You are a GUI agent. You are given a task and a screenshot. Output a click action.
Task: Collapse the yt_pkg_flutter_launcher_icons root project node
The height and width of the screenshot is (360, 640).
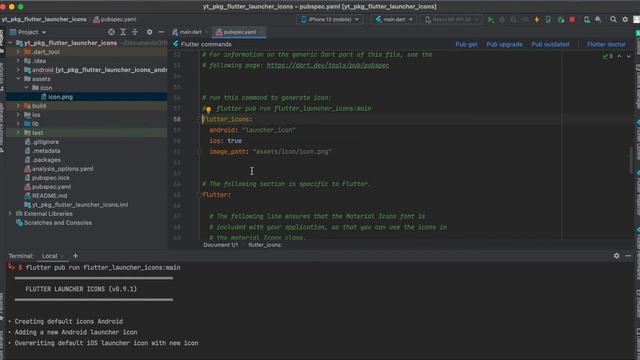pos(10,43)
